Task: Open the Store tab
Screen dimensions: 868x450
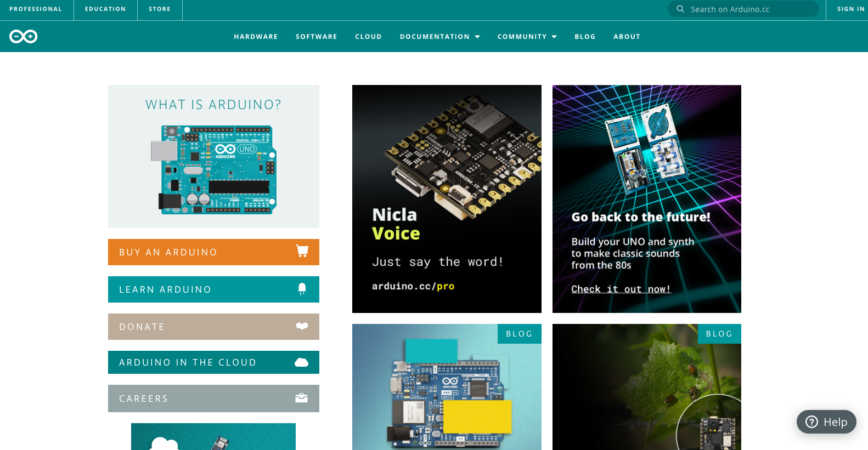Action: coord(160,9)
